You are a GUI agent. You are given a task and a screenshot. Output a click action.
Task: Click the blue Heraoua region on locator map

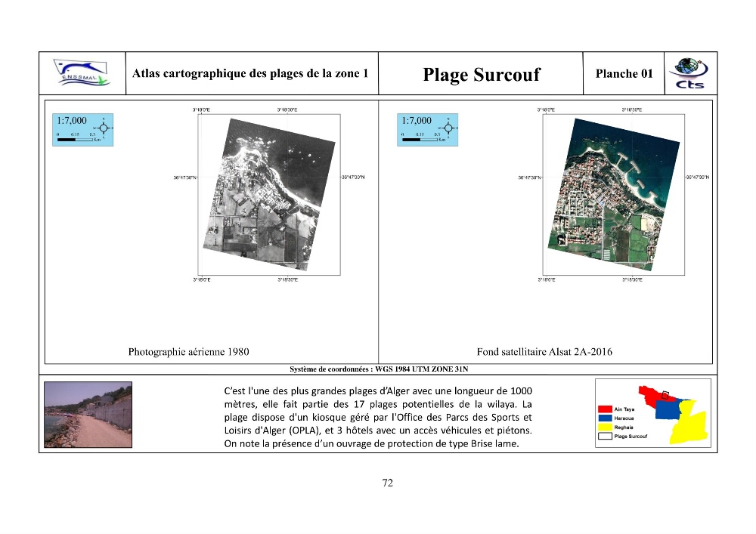pos(667,409)
